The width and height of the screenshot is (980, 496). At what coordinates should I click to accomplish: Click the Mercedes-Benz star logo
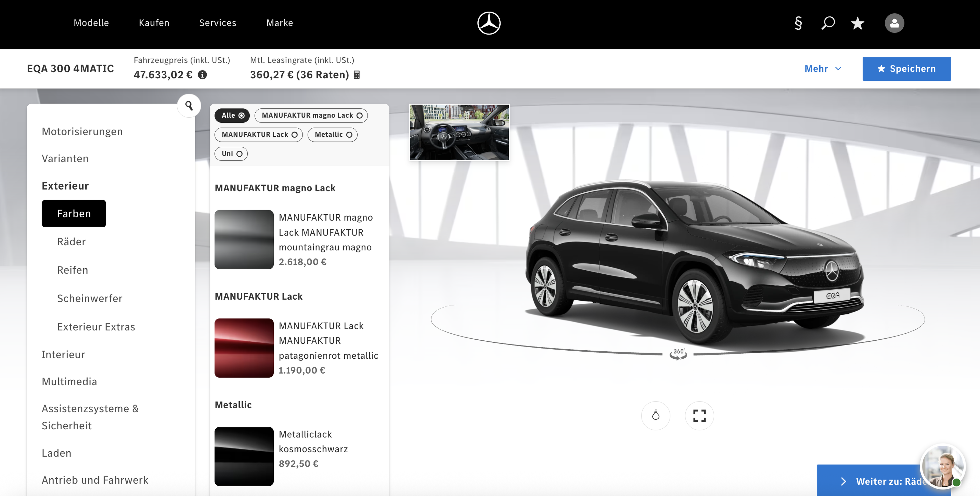pos(488,23)
